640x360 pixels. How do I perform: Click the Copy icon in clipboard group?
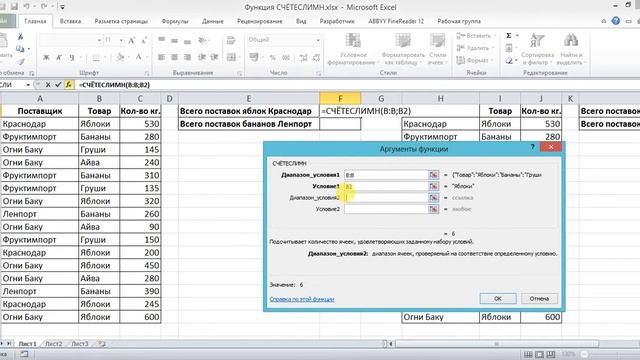tap(20, 49)
